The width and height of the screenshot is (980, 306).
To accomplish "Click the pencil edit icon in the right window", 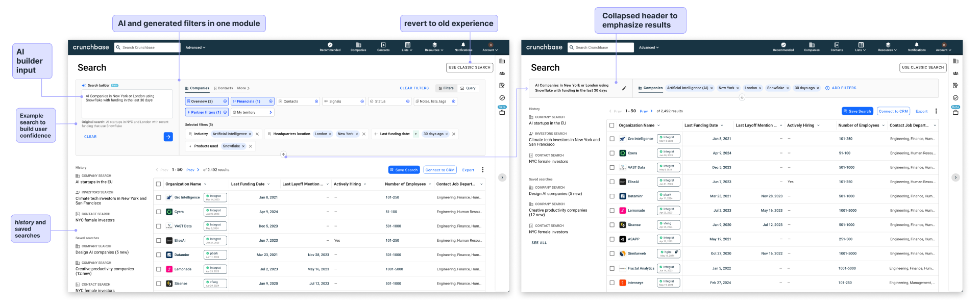I will click(624, 88).
